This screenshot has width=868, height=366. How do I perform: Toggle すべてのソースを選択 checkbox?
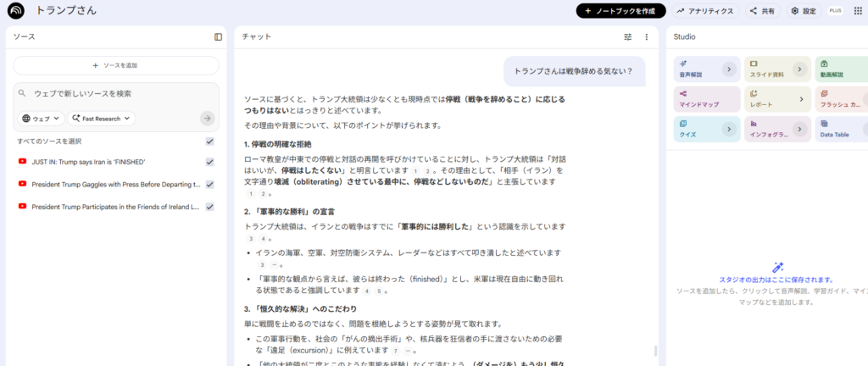(209, 141)
